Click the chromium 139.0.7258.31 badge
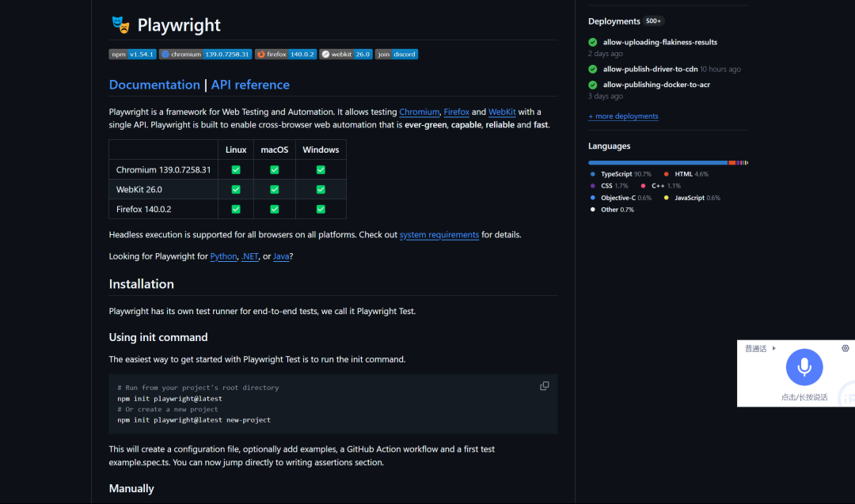Screen dimensions: 855x504 coord(206,54)
